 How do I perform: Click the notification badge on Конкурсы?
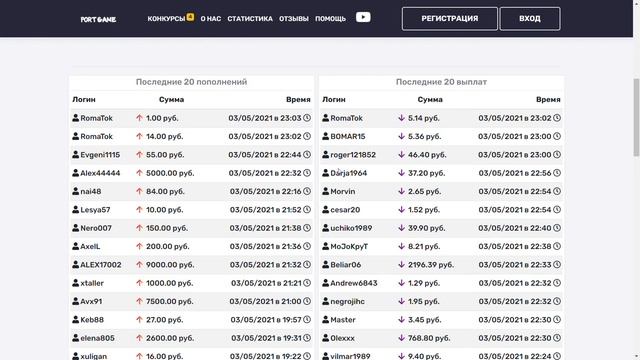point(190,17)
